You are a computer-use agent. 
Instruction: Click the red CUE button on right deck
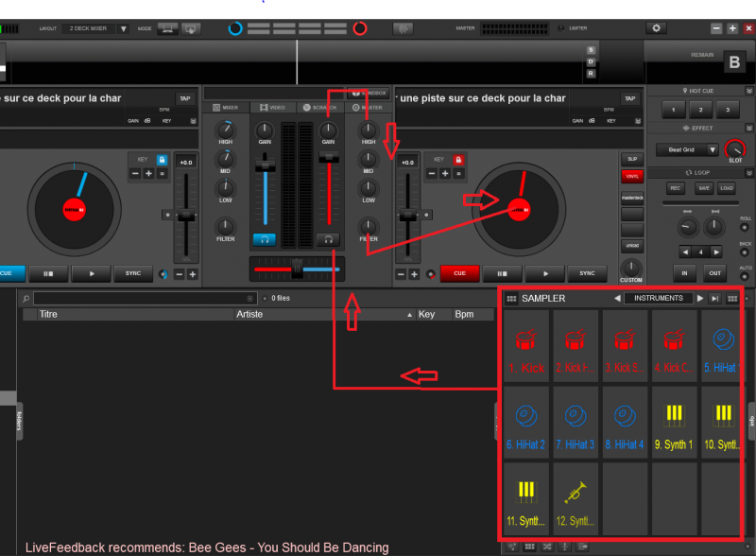coord(459,273)
